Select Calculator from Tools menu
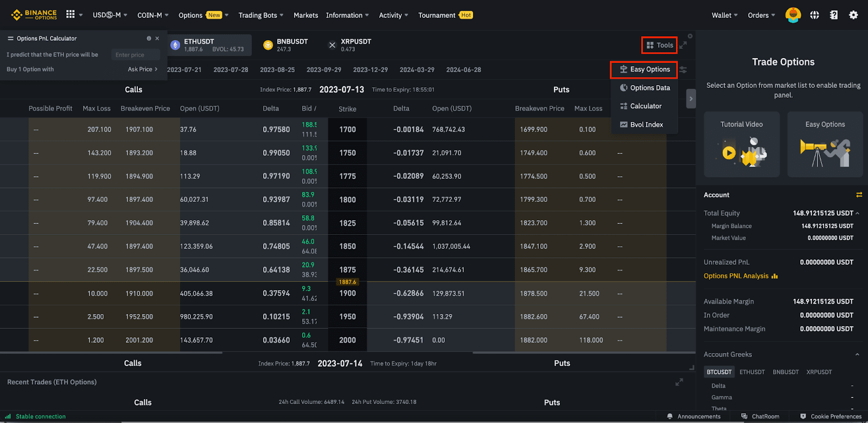This screenshot has width=868, height=423. tap(645, 106)
